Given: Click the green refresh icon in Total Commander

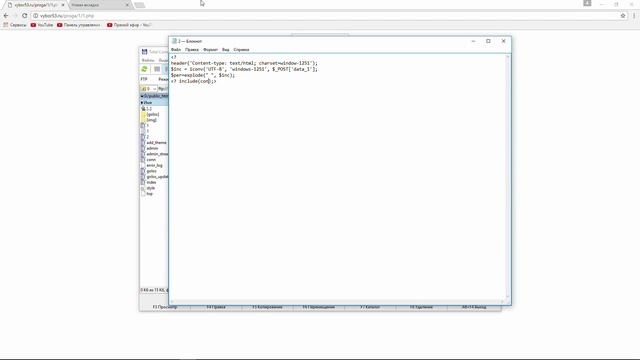Looking at the screenshot, I should pos(144,69).
